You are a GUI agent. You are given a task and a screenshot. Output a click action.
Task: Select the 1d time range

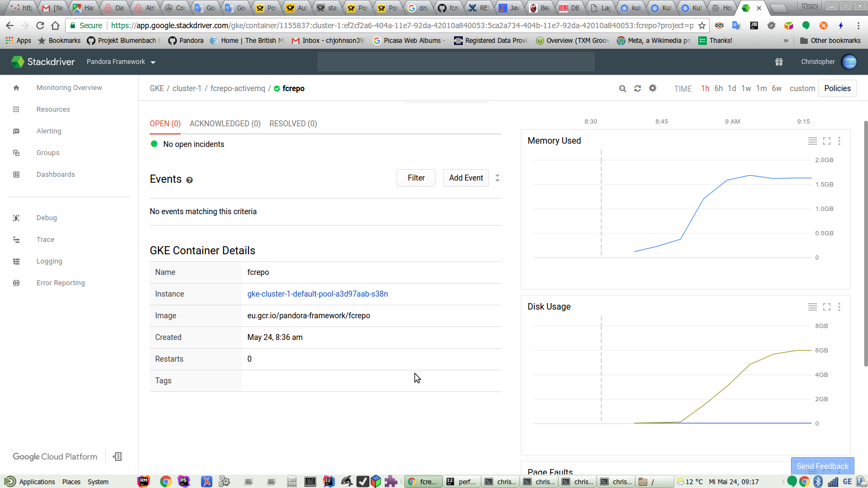tap(732, 88)
